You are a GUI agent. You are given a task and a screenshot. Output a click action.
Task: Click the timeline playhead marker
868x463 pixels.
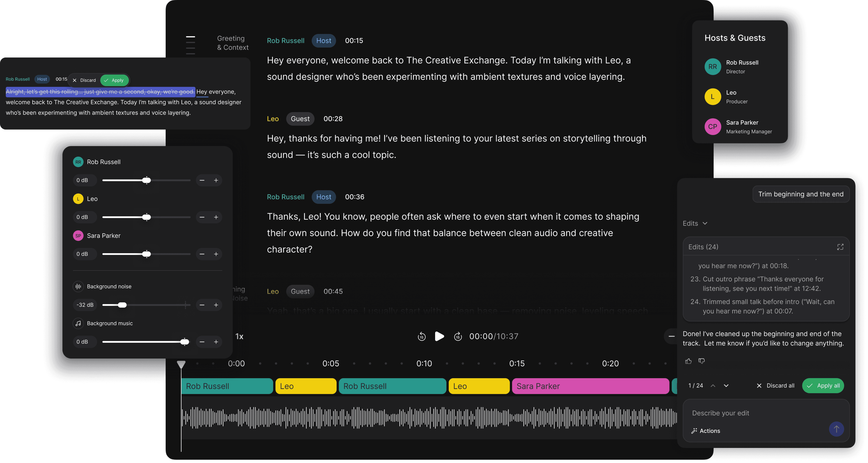coord(181,364)
